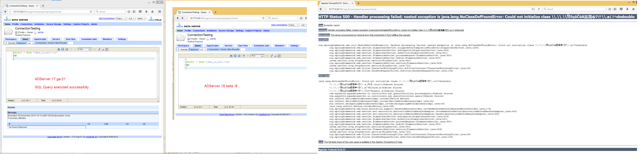
Task: Click select-all icon in 17 ga-21 editor toolbar
Action: coord(67,49)
